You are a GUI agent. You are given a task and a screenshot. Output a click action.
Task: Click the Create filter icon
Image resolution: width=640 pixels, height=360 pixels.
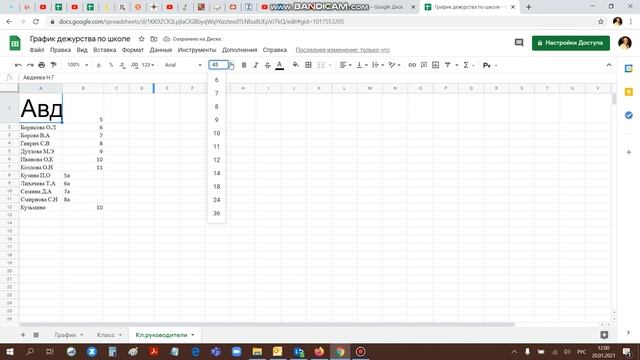448,65
